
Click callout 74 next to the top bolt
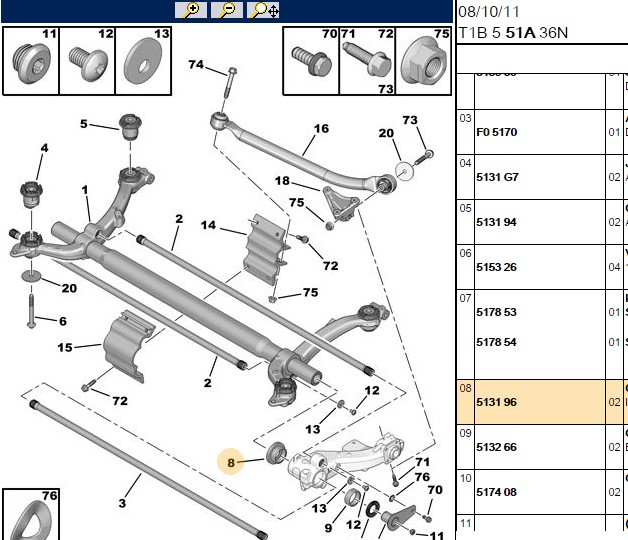196,64
